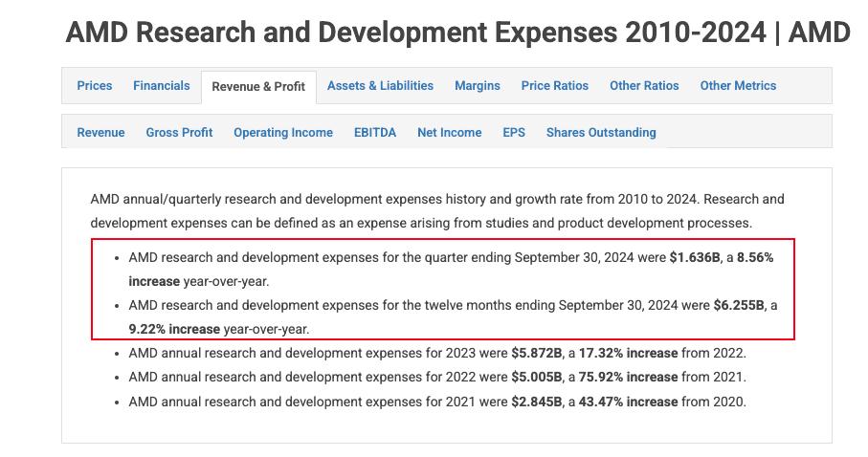Open the EBITDA link
The height and width of the screenshot is (457, 868).
pyautogui.click(x=375, y=133)
